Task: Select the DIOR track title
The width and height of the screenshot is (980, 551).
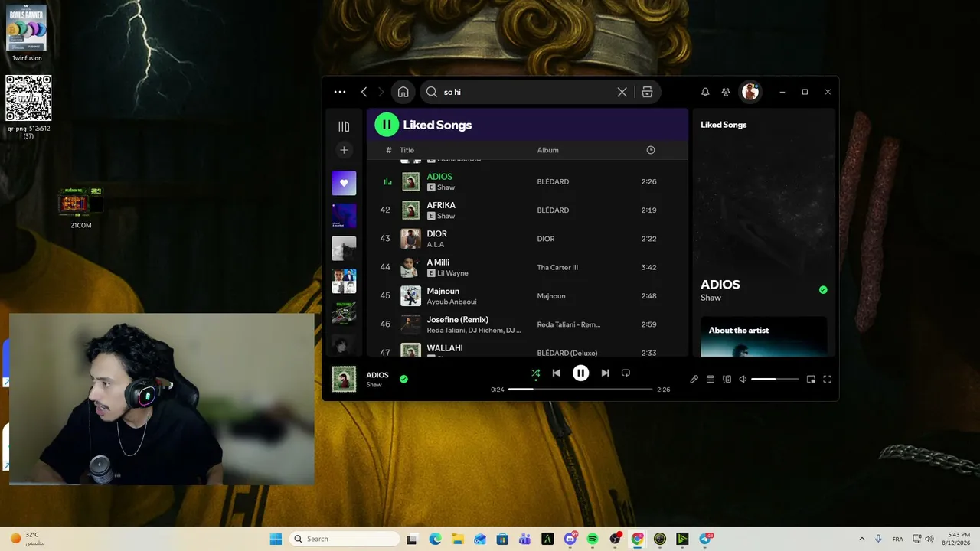Action: point(437,234)
